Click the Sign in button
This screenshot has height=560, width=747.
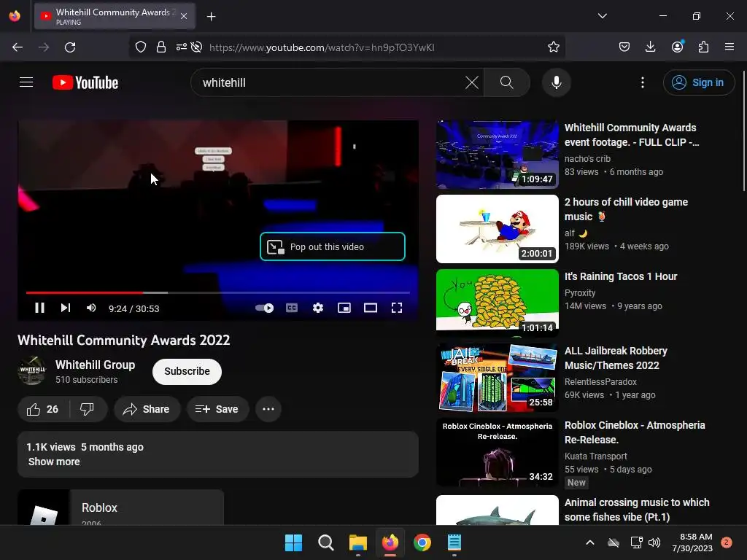[x=698, y=82]
